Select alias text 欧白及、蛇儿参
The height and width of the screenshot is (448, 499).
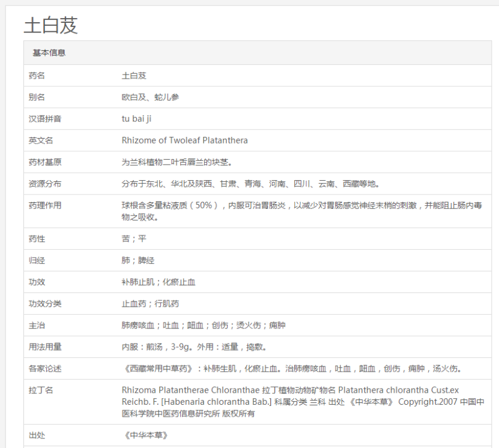tap(150, 97)
